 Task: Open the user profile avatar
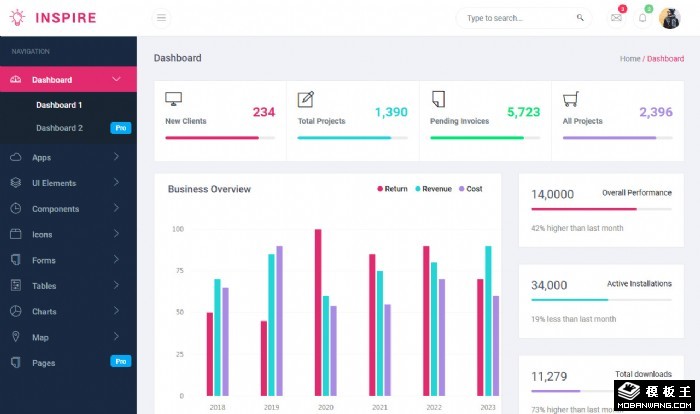(x=669, y=18)
